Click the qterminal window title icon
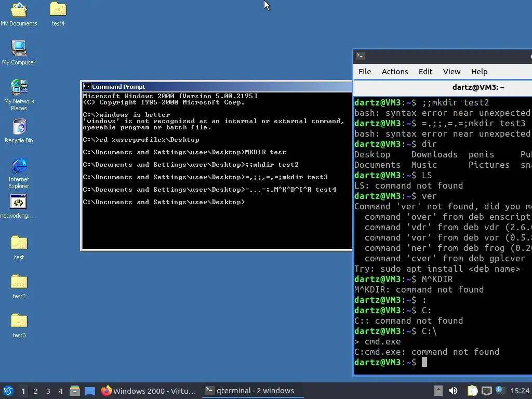Screen dimensions: 532x399 click(x=361, y=56)
